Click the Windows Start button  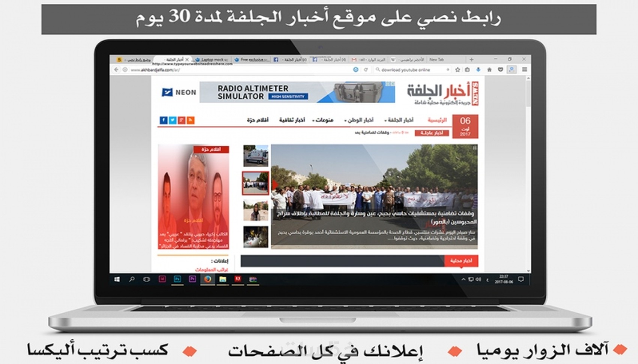(117, 279)
